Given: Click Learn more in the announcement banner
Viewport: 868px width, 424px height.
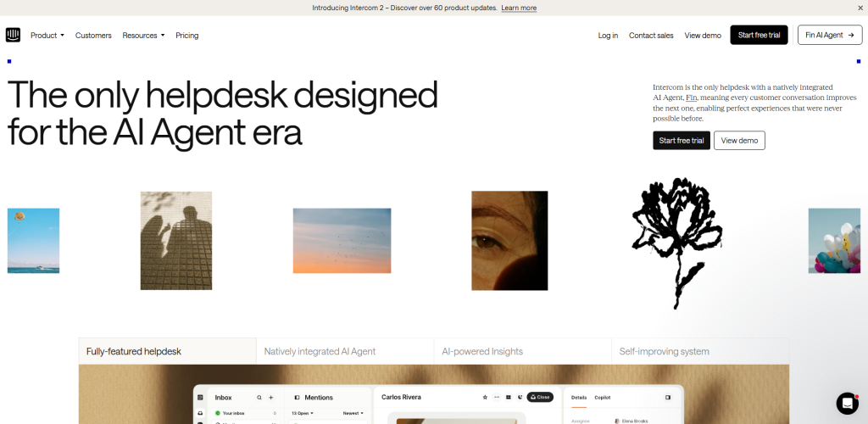Looking at the screenshot, I should tap(519, 8).
